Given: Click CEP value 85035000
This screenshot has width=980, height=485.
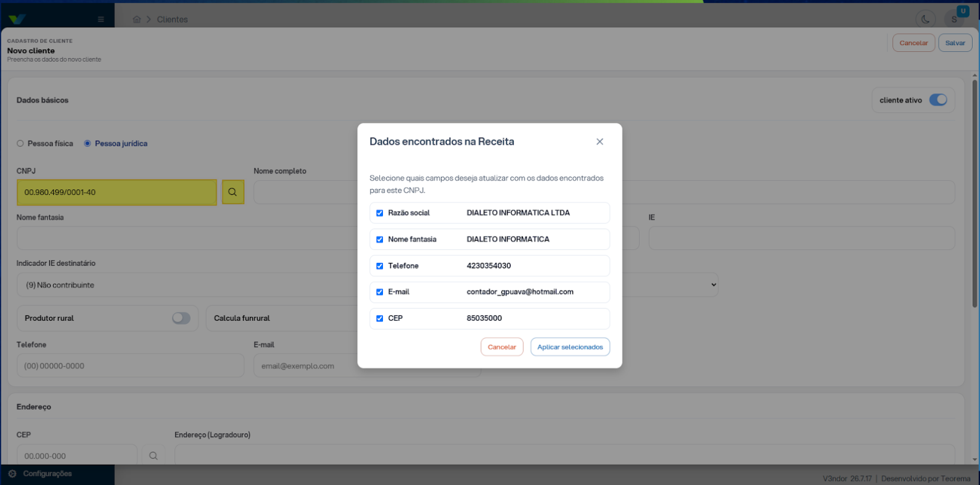Looking at the screenshot, I should click(x=484, y=318).
